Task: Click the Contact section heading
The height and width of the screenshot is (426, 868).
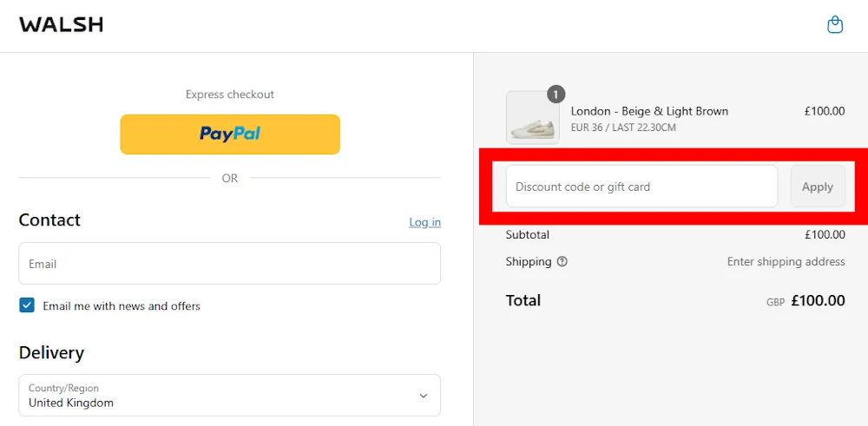Action: coord(49,220)
